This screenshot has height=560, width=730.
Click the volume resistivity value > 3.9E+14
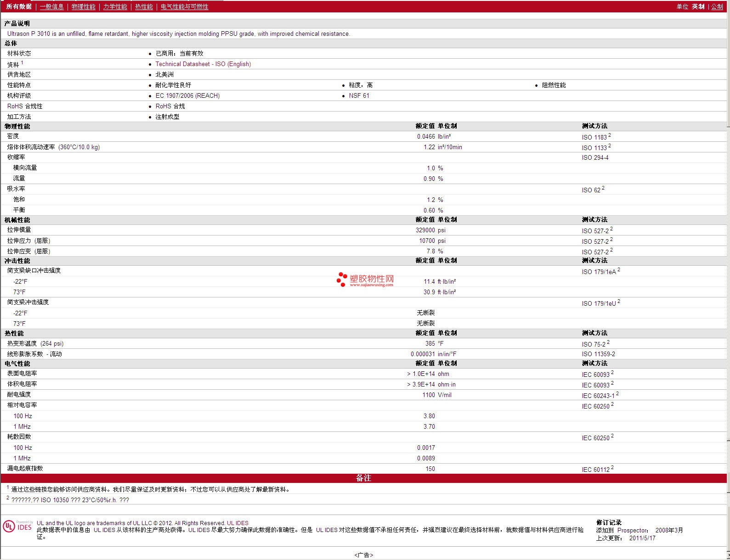point(421,384)
